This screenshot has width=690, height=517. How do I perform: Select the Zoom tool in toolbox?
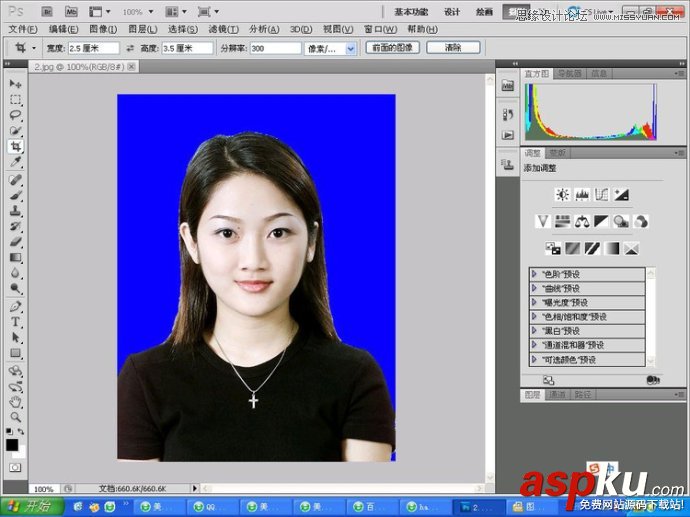(15, 417)
